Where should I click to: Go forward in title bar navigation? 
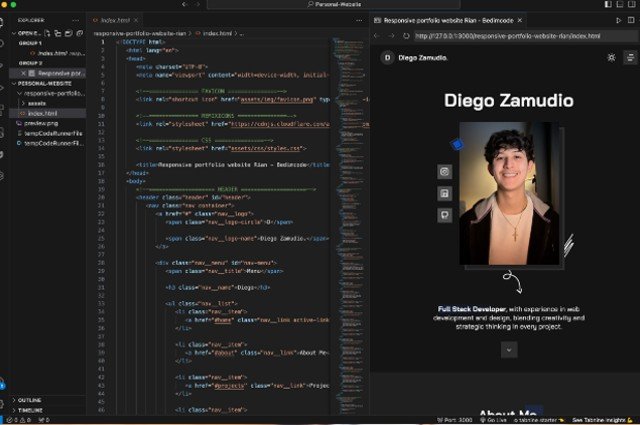(x=198, y=4)
